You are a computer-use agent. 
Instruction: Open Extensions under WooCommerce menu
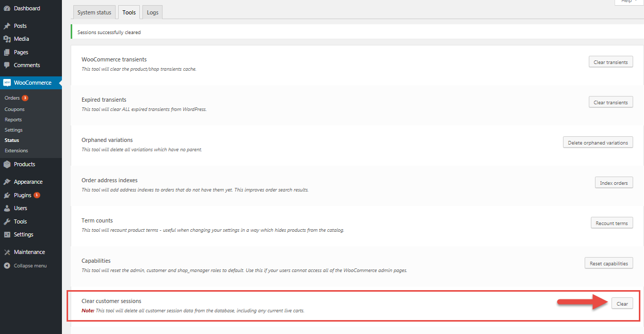click(17, 151)
